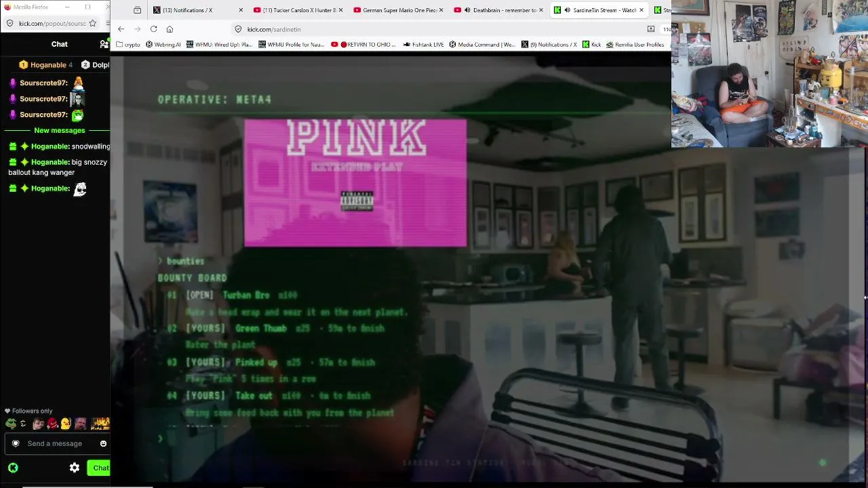Reload the kick.com/sardinetin page
Viewport: 868px width, 488px height.
pyautogui.click(x=153, y=29)
